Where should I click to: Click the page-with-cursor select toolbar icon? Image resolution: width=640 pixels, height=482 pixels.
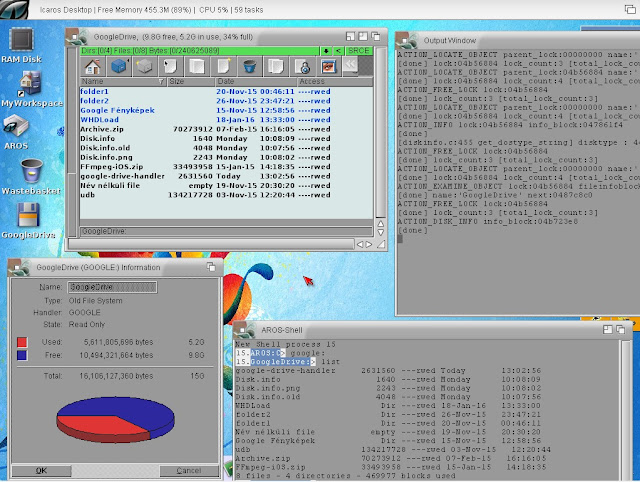[x=170, y=66]
